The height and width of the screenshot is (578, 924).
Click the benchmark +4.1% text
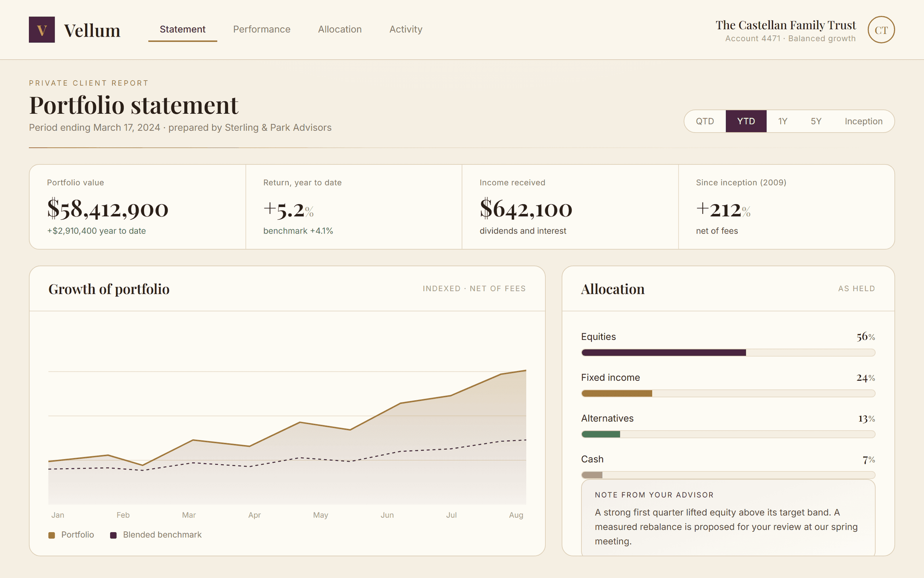pyautogui.click(x=298, y=231)
